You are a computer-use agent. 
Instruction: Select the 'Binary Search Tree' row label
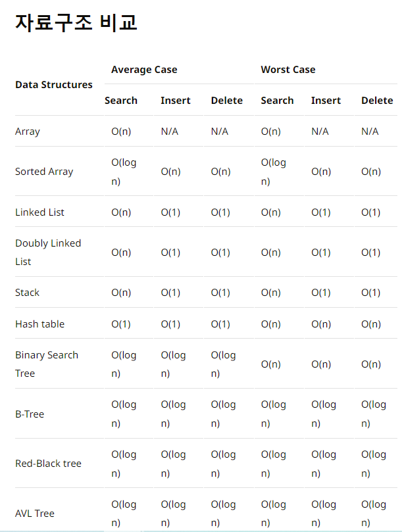(x=47, y=364)
